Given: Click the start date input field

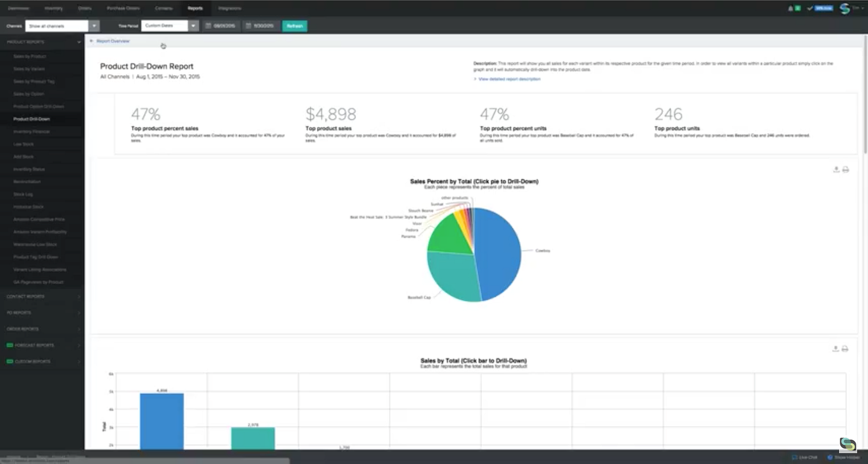Looking at the screenshot, I should (x=221, y=26).
